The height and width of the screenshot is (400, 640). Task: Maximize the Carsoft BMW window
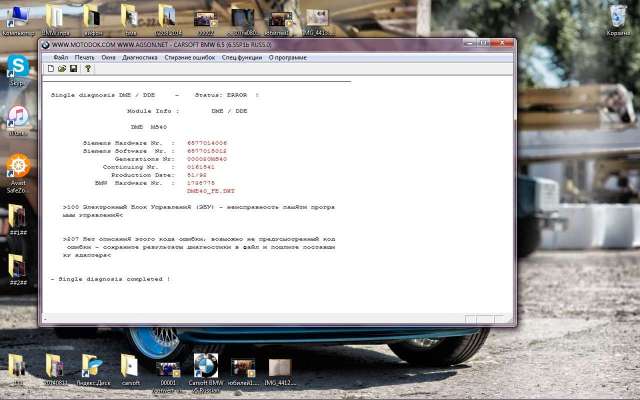[482, 43]
